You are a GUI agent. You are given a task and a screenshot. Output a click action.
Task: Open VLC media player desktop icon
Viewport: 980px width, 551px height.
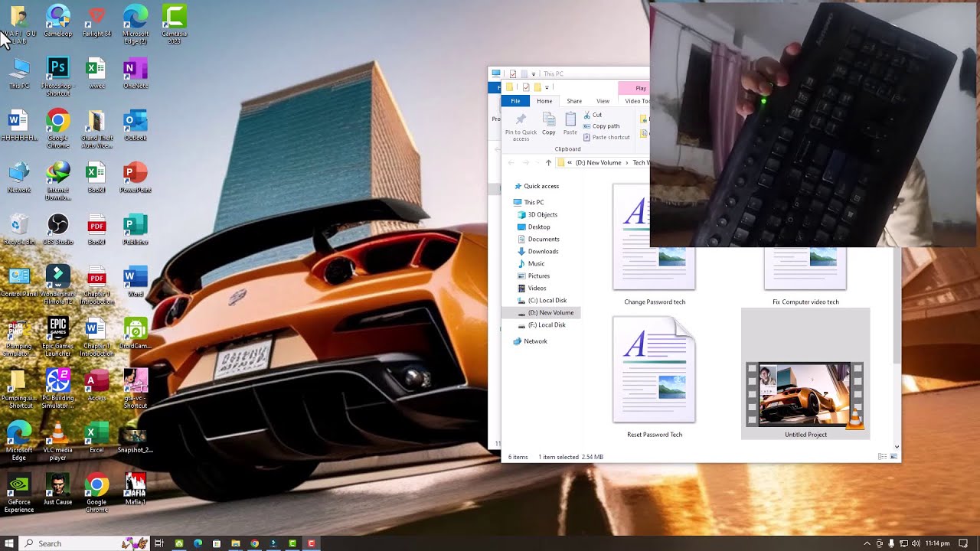[x=57, y=441]
